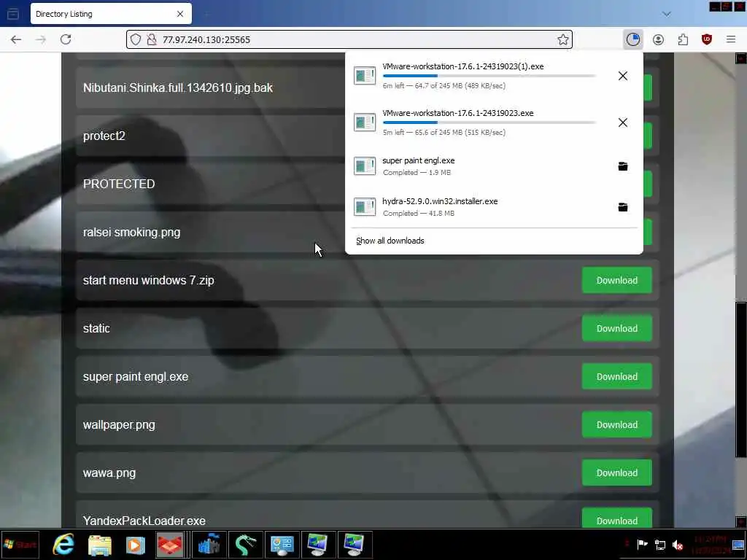Close the Directory Listing tab
The width and height of the screenshot is (747, 560).
(180, 14)
